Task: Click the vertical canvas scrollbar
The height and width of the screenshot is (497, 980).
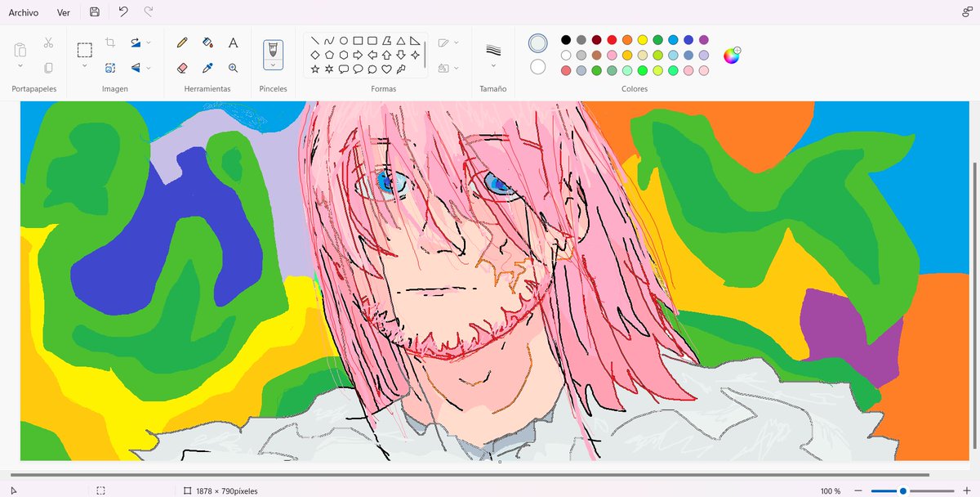Action: pyautogui.click(x=974, y=305)
